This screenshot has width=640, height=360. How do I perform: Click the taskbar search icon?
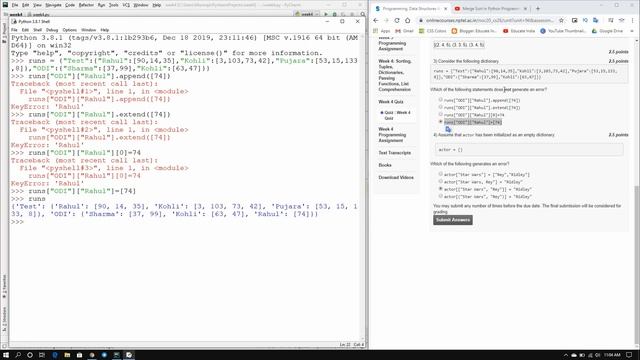click(x=18, y=355)
